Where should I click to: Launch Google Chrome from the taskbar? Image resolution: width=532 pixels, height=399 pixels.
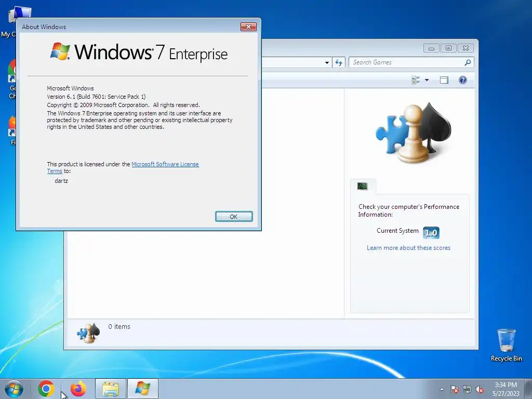(46, 389)
